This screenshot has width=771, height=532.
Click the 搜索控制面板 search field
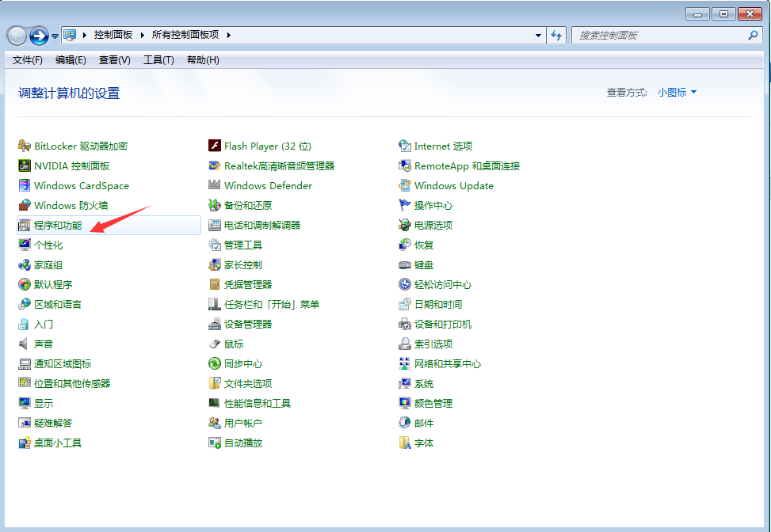pos(667,36)
